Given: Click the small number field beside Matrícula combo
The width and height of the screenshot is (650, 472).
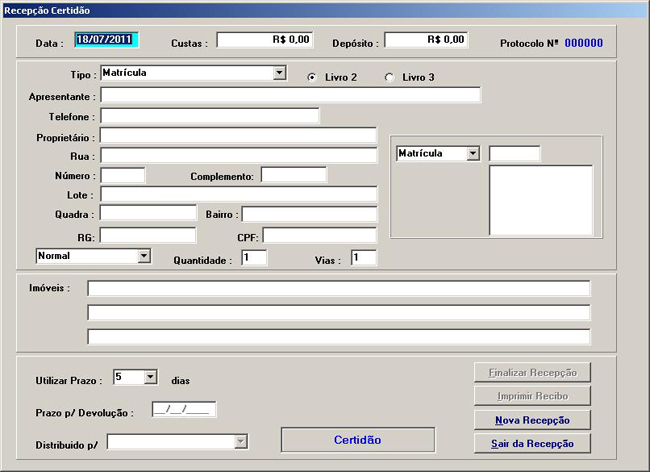Looking at the screenshot, I should click(514, 153).
